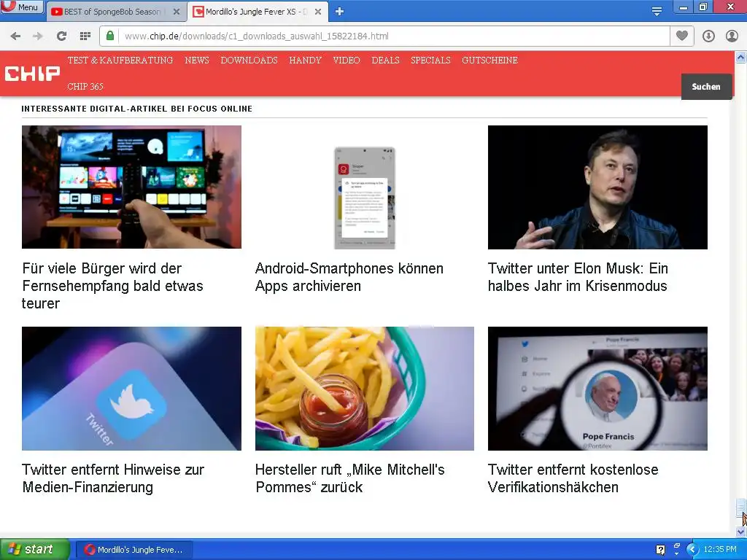747x560 pixels.
Task: Click the Suchen search button
Action: click(x=706, y=87)
